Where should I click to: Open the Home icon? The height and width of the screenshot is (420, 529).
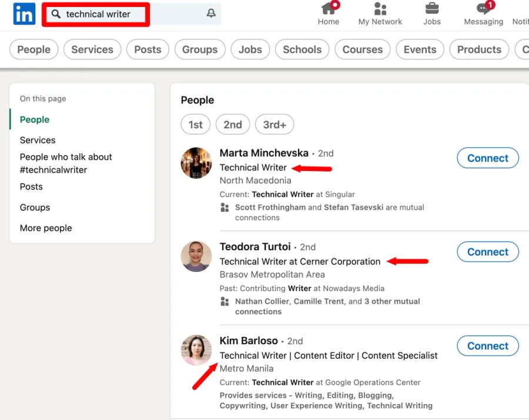tap(329, 8)
